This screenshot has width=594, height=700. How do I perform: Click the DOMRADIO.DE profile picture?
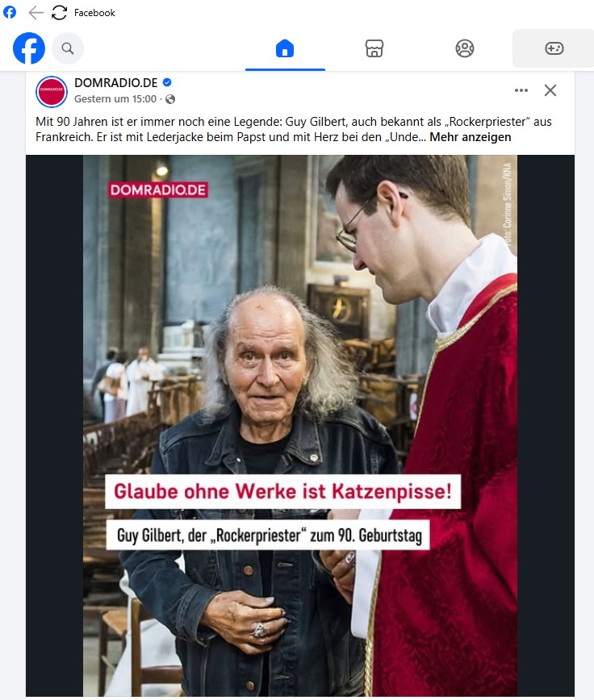pos(52,91)
